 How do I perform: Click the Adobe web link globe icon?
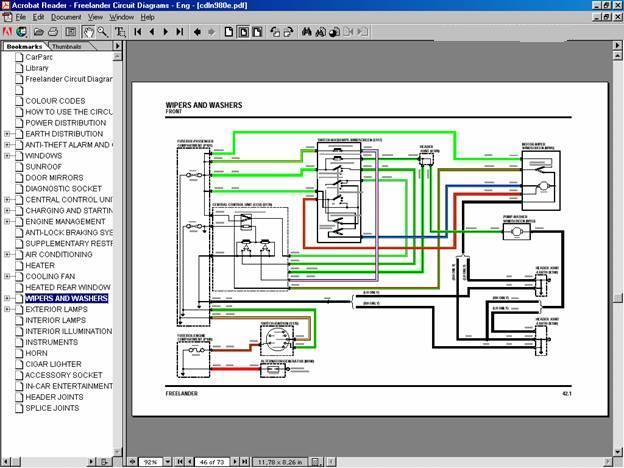[x=21, y=32]
